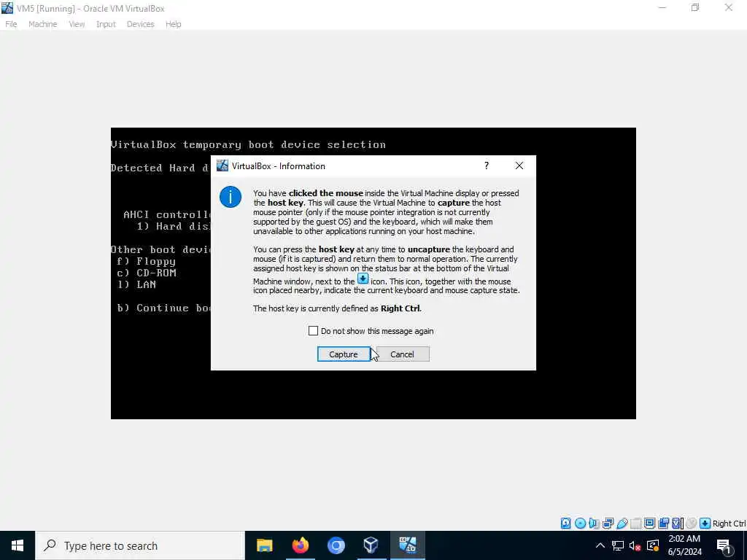Click the "Right Ctrl" host key label

coord(729,524)
